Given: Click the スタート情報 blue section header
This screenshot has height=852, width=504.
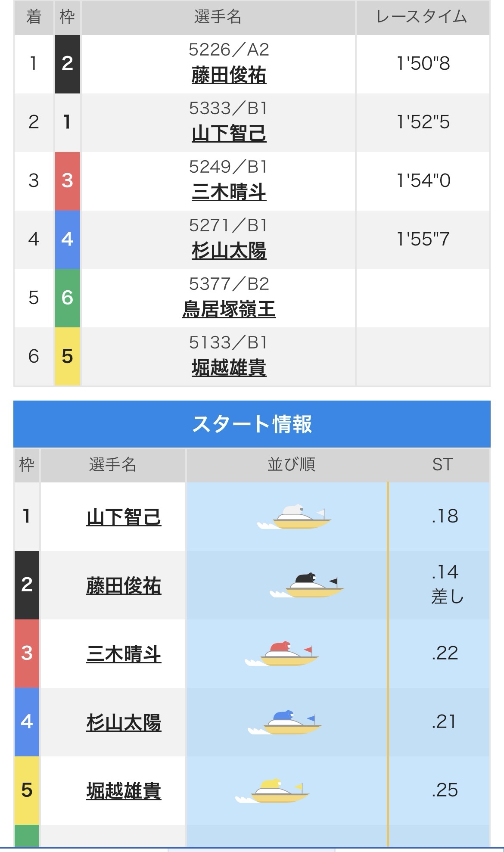Looking at the screenshot, I should click(252, 424).
